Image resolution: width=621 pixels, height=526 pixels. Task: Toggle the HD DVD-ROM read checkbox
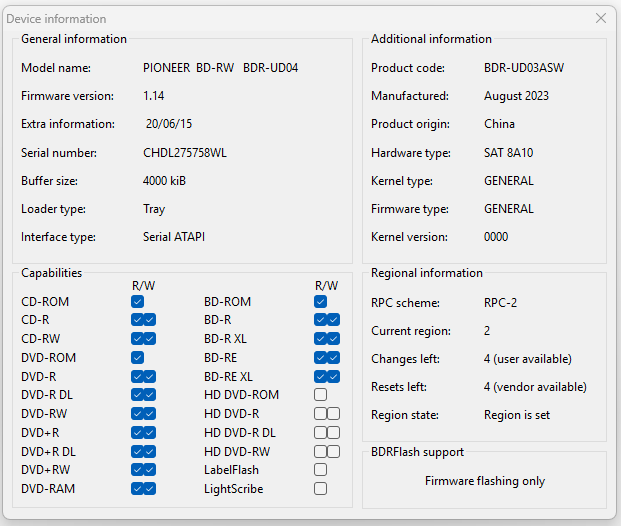pos(320,395)
